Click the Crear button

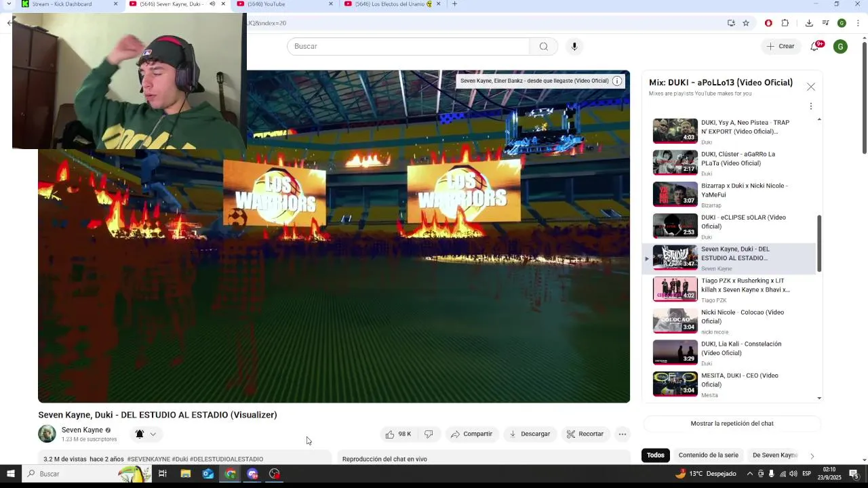(780, 46)
